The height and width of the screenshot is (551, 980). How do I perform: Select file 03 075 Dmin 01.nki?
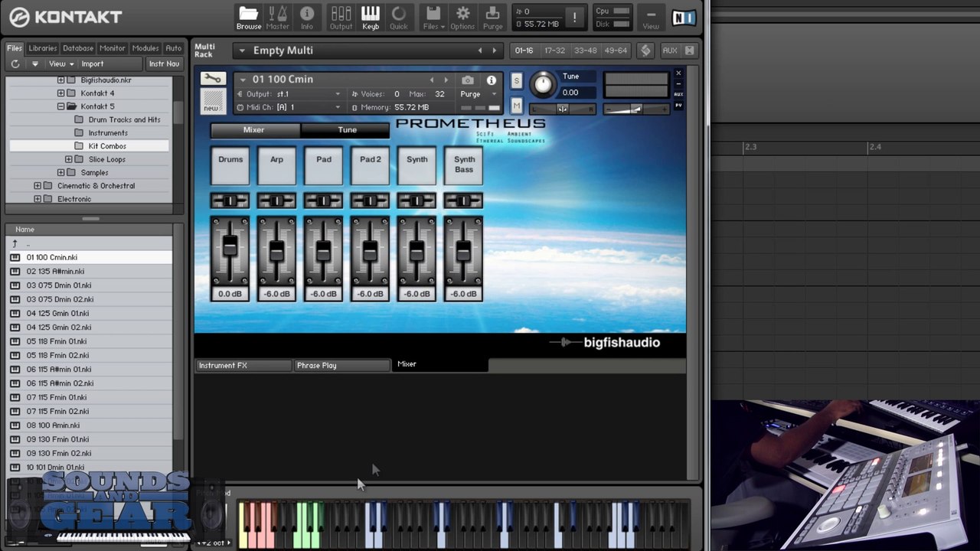[90, 285]
